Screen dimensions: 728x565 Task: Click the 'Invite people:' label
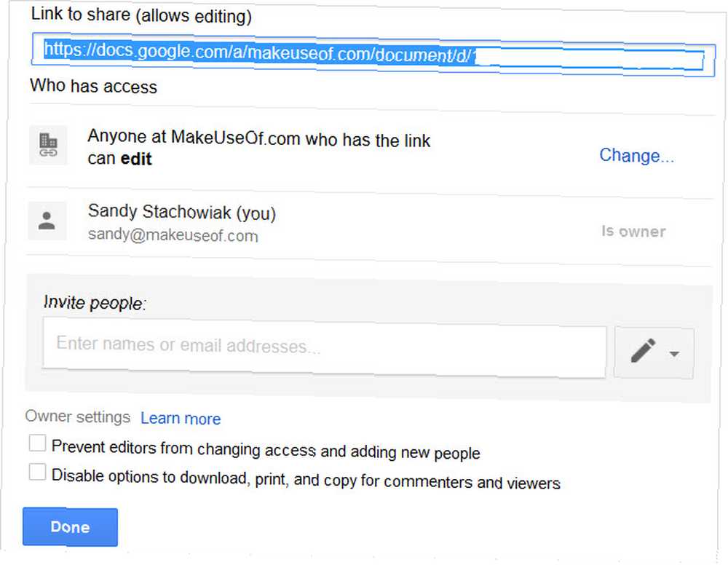coord(95,303)
